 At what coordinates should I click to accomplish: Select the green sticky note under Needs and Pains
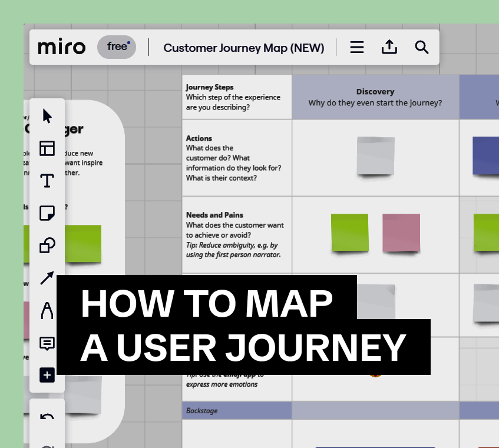click(x=349, y=234)
